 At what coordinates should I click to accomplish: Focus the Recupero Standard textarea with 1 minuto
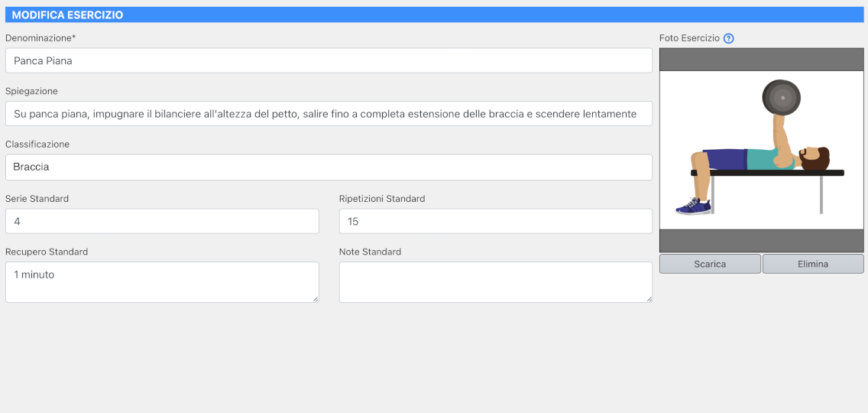point(162,281)
